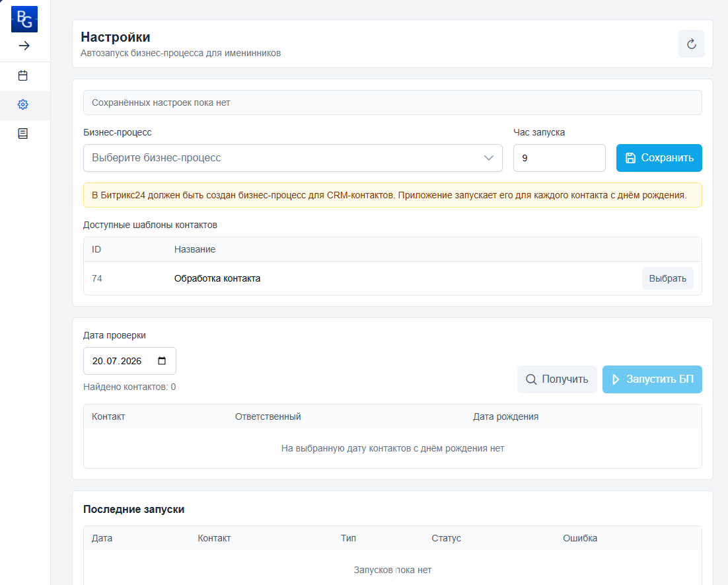The width and height of the screenshot is (728, 585).
Task: Click the Ответственный column header
Action: (268, 417)
